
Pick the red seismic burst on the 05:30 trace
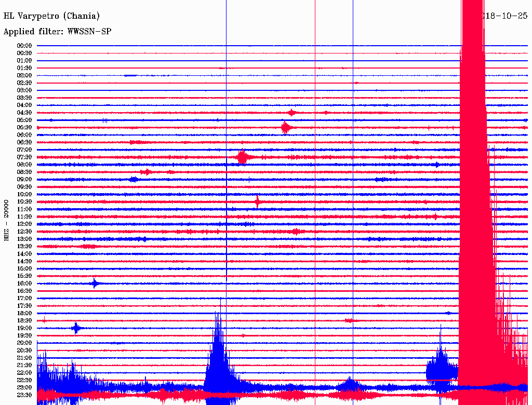[x=286, y=128]
